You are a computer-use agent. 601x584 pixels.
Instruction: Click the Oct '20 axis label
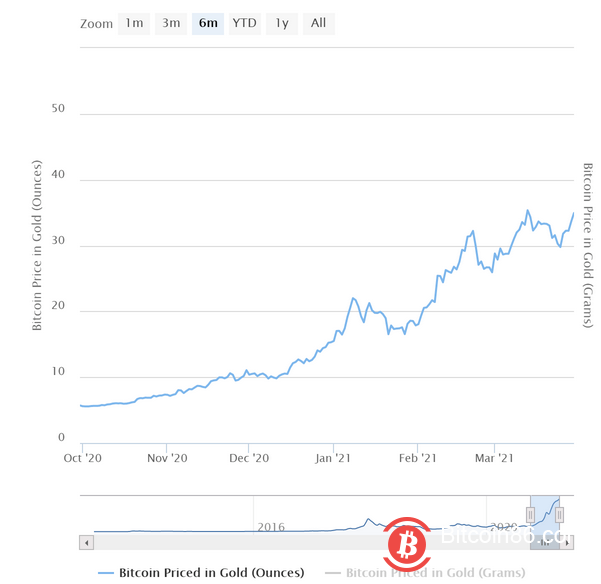tap(83, 459)
